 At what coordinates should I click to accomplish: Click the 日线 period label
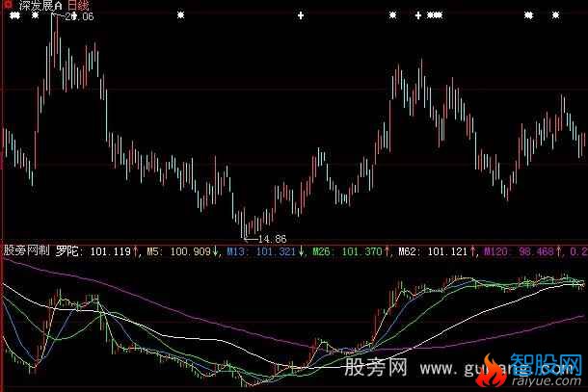pyautogui.click(x=78, y=5)
